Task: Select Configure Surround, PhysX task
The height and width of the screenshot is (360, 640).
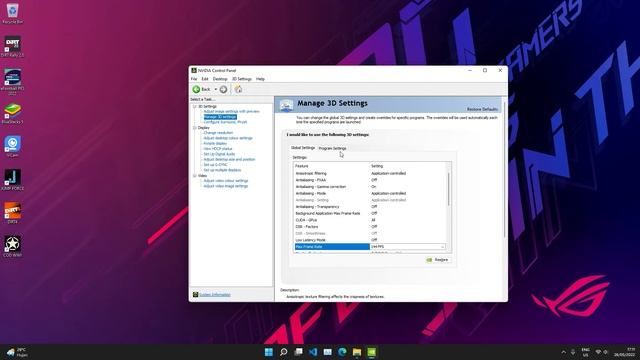Action: coord(225,122)
